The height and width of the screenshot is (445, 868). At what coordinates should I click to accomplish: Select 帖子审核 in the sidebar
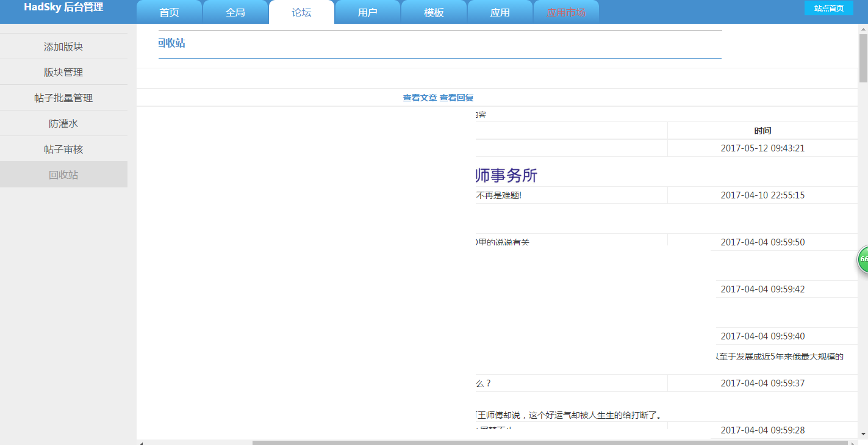(x=63, y=149)
